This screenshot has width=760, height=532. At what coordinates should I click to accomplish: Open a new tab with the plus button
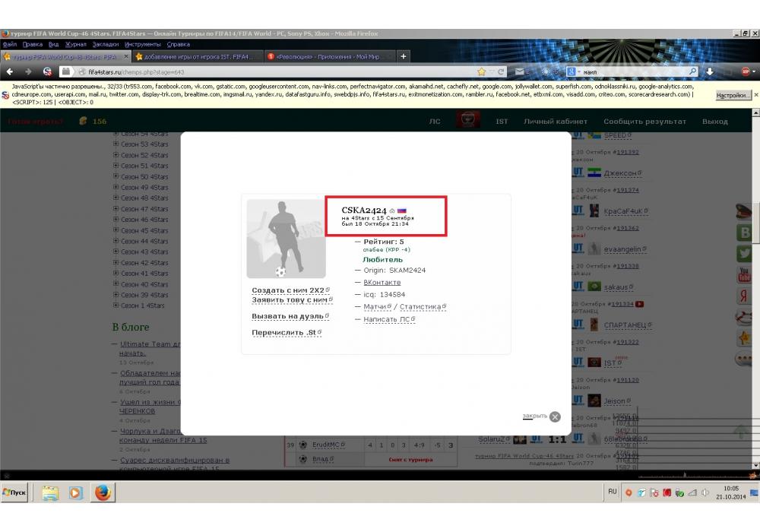404,57
